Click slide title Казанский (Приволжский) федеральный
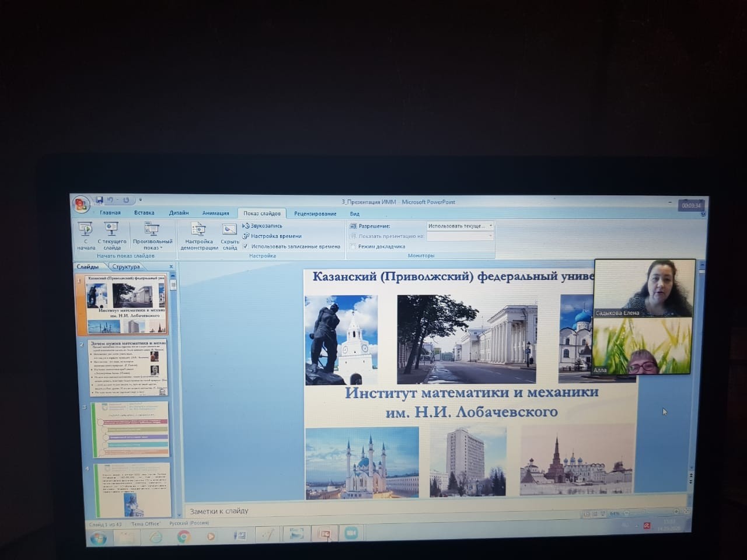 point(453,276)
